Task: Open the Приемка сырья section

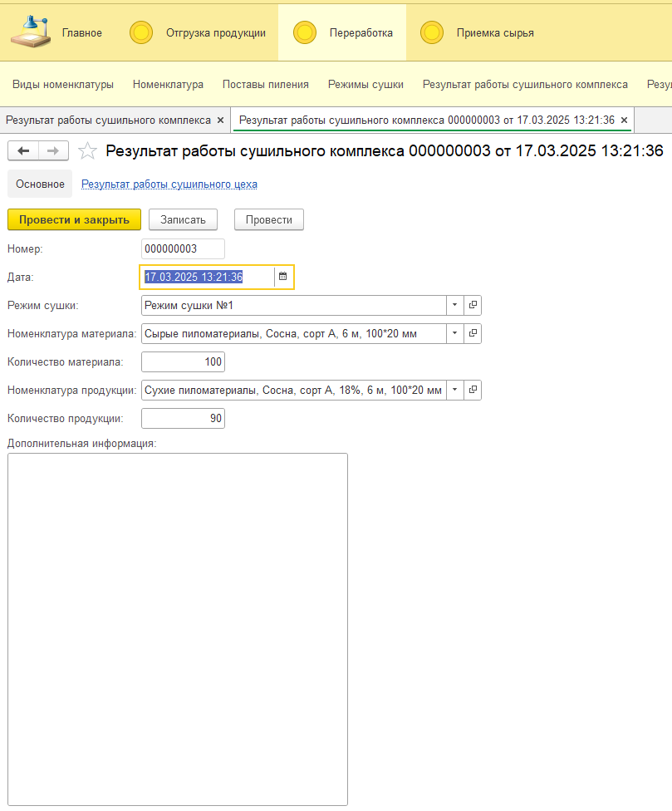Action: [494, 33]
